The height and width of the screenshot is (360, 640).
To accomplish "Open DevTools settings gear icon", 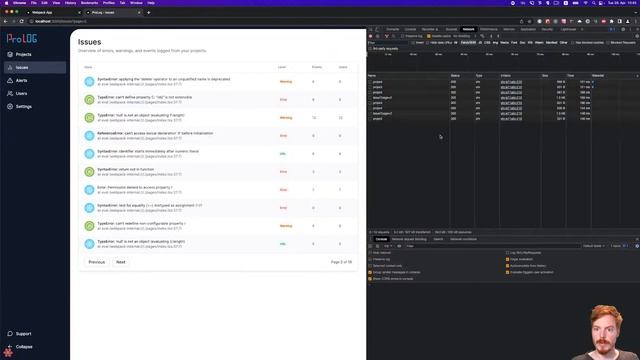I will 623,29.
